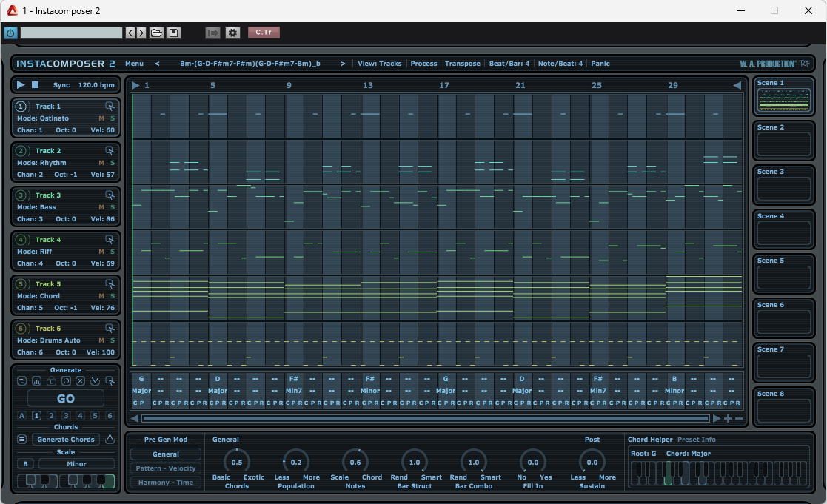Click the routing arrow icon in host toolbar

tap(212, 33)
